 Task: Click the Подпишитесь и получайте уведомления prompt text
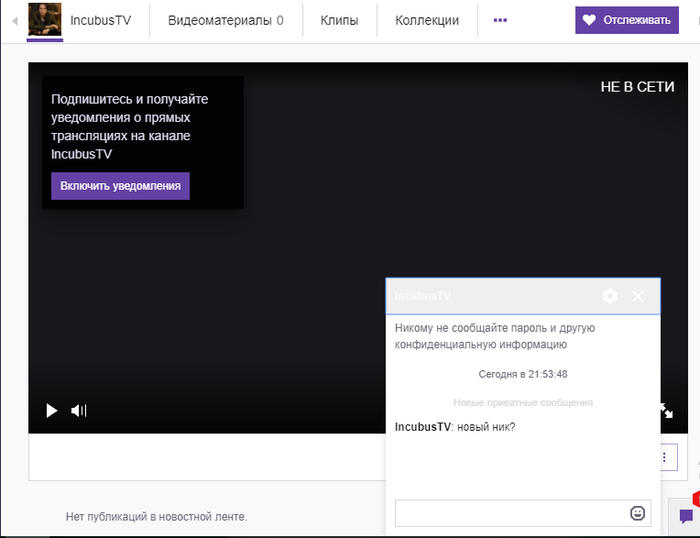(x=129, y=126)
